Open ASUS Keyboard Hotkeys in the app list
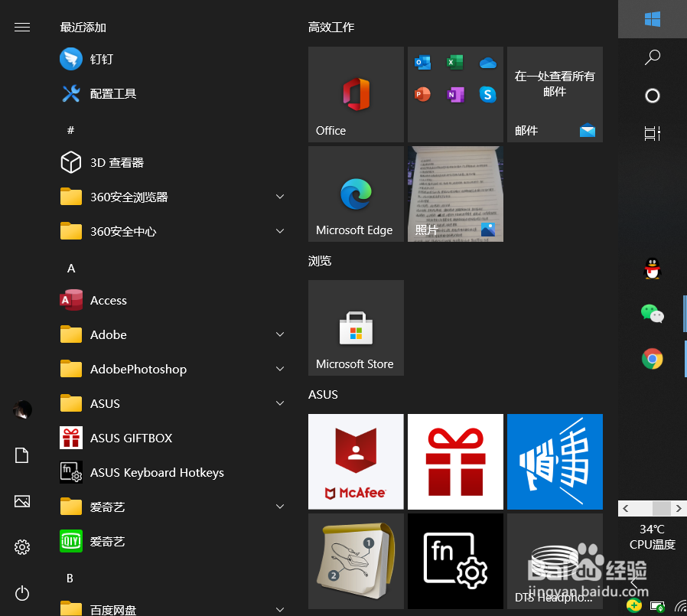 pos(174,472)
